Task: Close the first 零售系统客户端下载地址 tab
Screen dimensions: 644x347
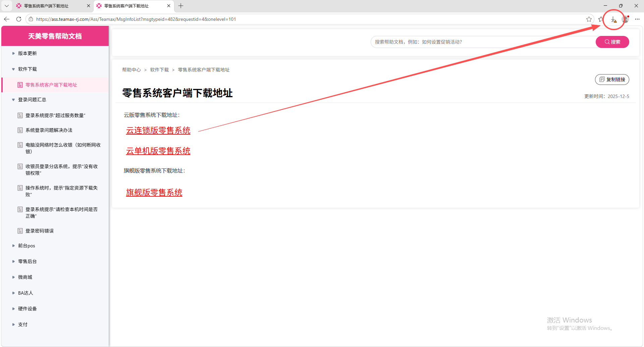Action: tap(89, 6)
